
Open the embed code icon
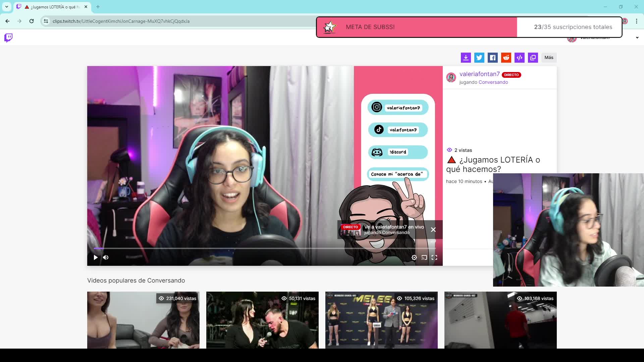pos(519,58)
